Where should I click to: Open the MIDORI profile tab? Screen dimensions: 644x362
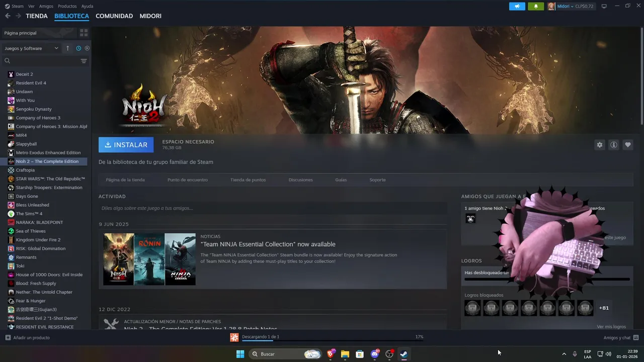coord(150,16)
